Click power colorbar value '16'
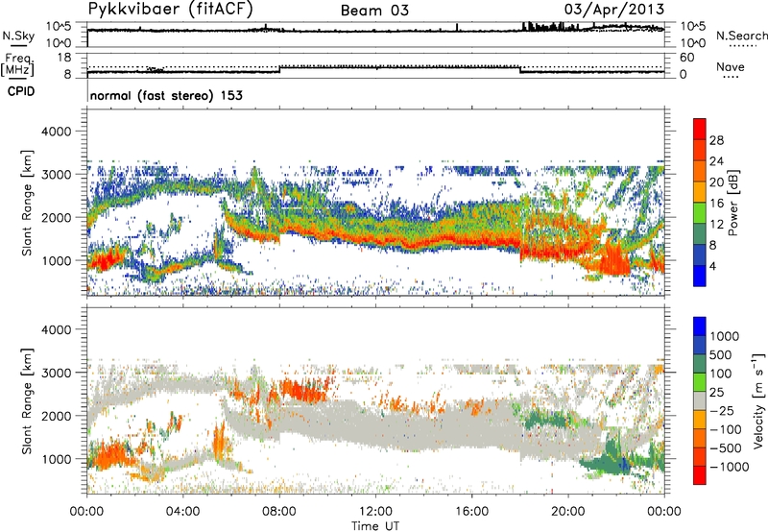 tap(716, 204)
